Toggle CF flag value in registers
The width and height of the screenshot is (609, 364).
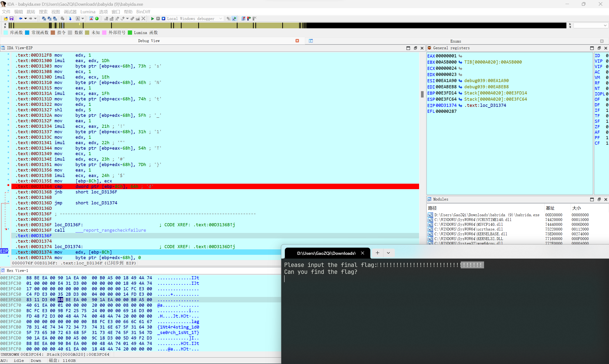[x=607, y=143]
